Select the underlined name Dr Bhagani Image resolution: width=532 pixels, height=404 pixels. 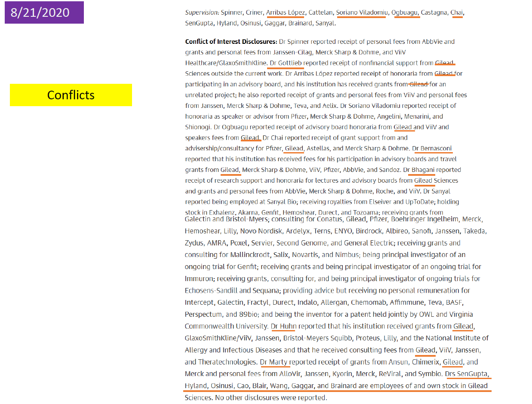pos(419,170)
